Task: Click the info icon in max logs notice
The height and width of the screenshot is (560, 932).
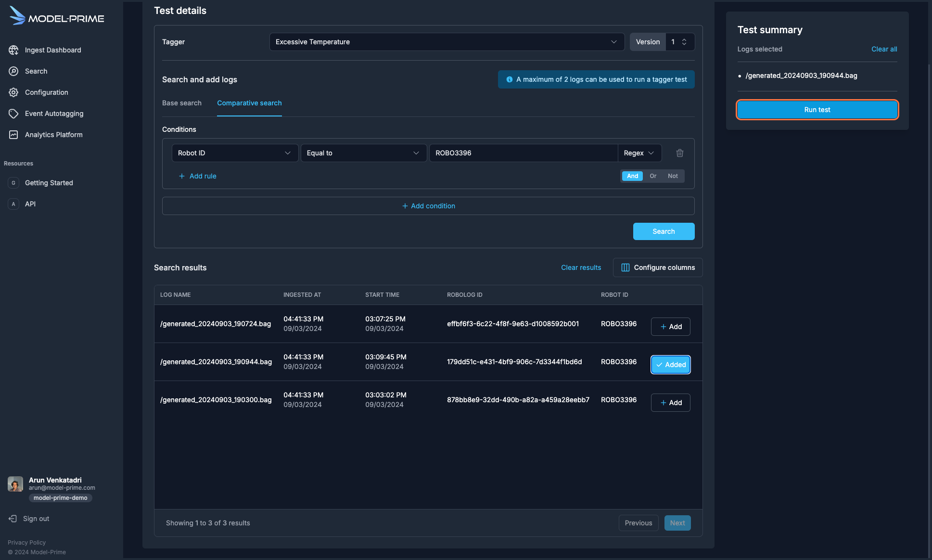Action: point(509,79)
